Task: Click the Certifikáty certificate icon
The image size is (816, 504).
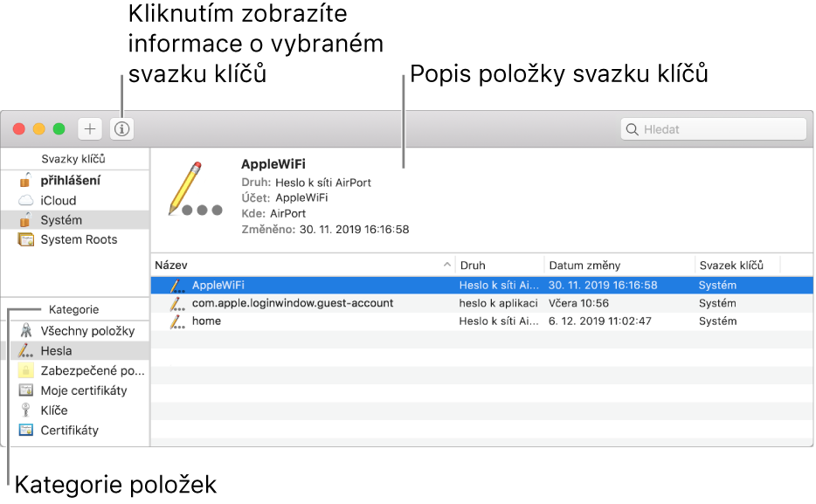Action: [x=25, y=430]
